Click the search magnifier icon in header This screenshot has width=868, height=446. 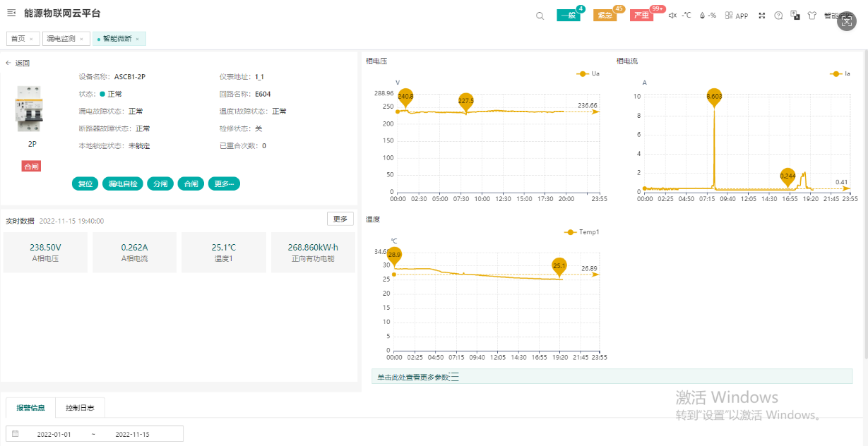540,16
